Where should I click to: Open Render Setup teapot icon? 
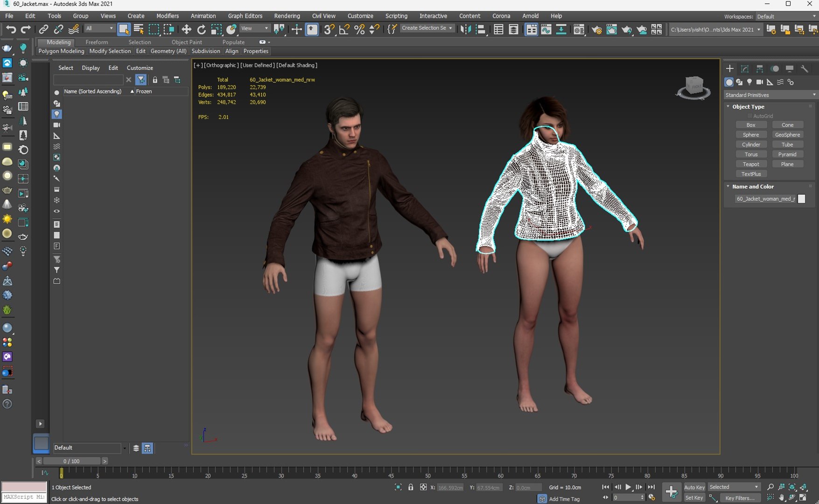pyautogui.click(x=596, y=29)
